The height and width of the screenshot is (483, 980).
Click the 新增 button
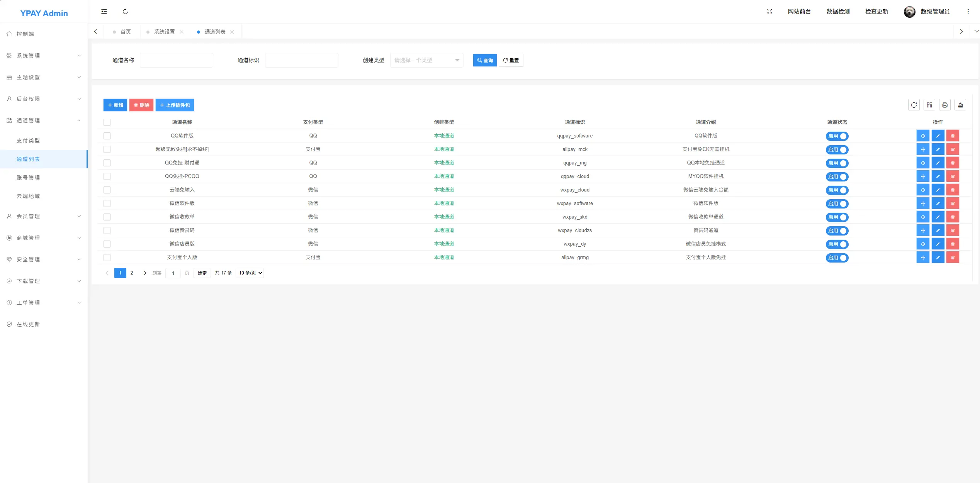tap(115, 105)
